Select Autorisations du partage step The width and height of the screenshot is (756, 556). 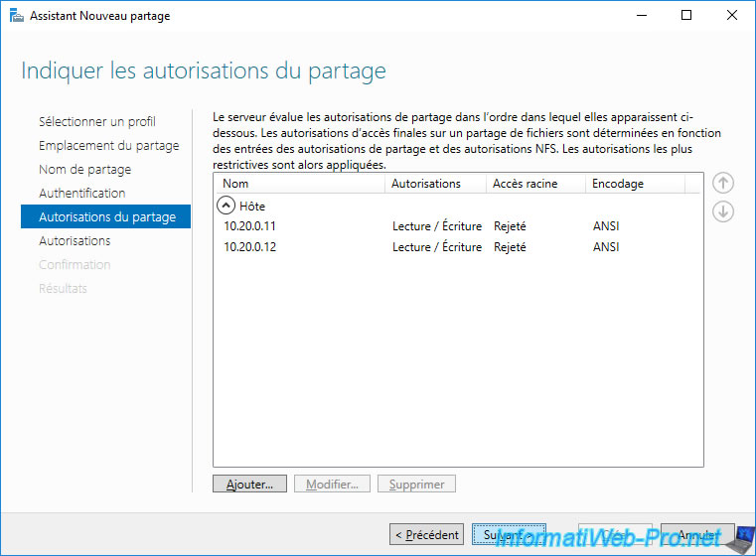coord(106,217)
